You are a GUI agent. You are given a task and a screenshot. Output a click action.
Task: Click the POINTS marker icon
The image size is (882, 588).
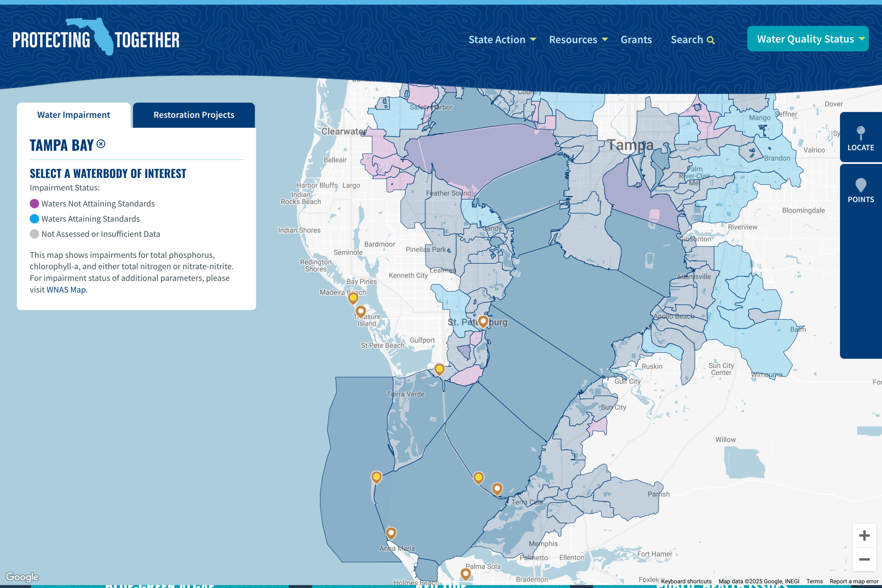861,185
